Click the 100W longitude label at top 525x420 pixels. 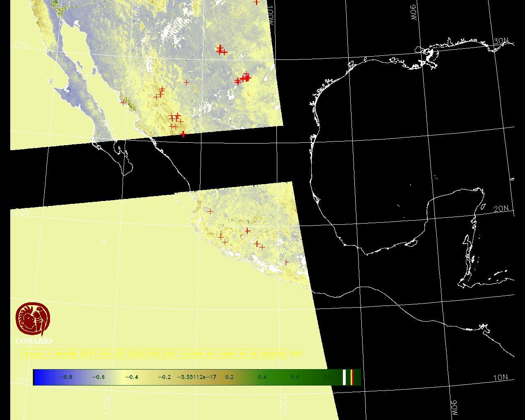point(269,16)
